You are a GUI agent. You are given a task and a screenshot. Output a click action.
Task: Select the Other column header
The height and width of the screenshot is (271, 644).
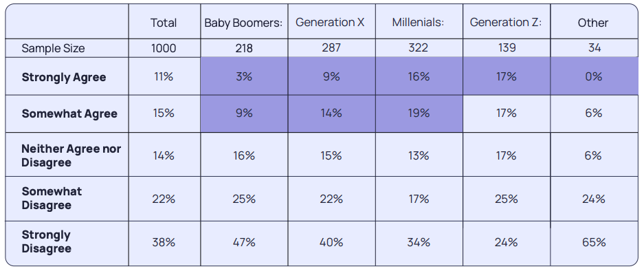click(593, 23)
